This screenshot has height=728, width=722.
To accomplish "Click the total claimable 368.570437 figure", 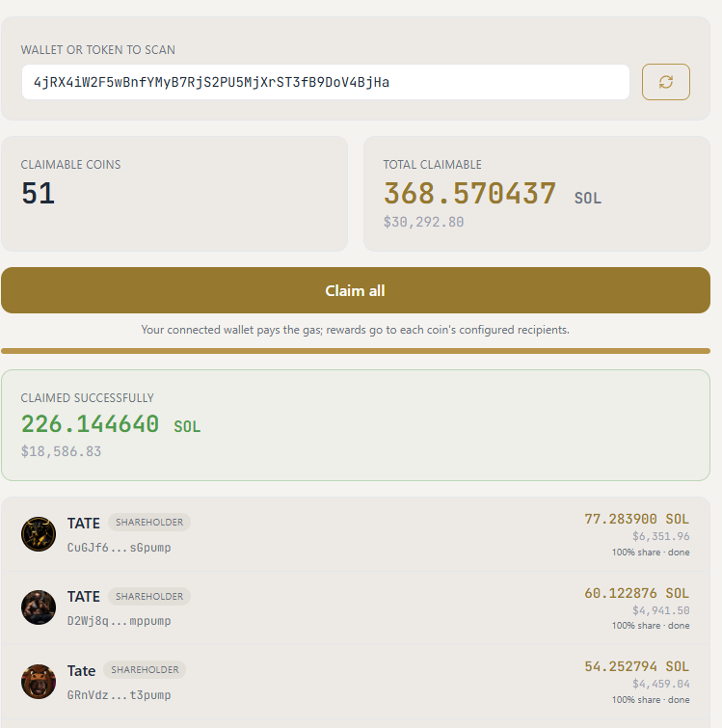I will tap(469, 193).
